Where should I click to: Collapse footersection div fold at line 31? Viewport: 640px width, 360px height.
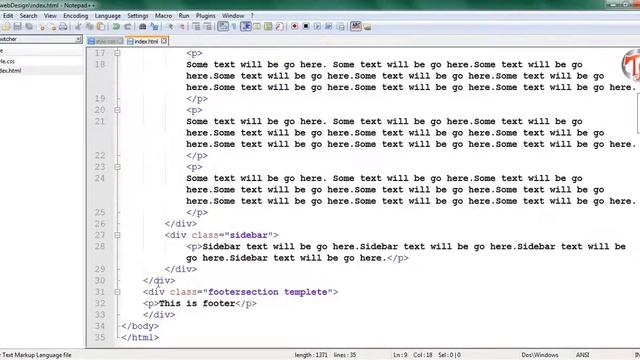117,292
